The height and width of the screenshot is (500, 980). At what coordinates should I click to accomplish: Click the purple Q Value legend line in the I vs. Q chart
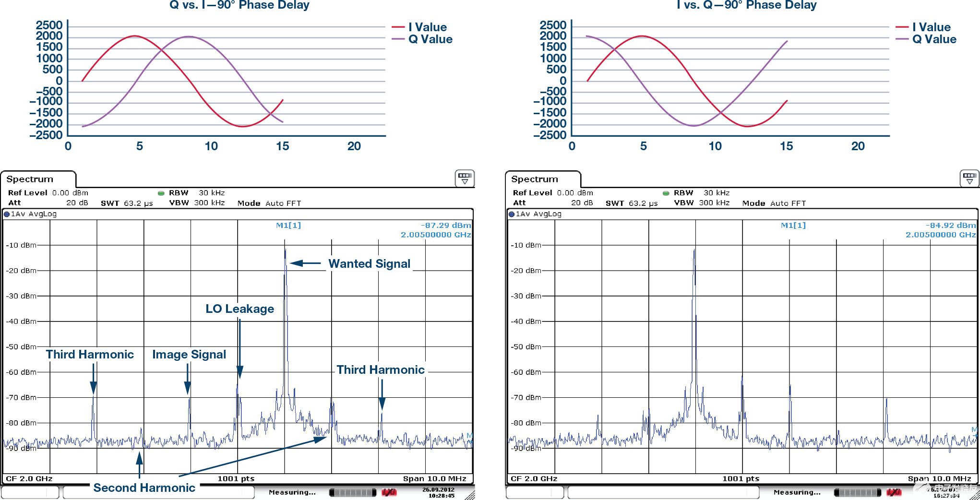pyautogui.click(x=902, y=39)
